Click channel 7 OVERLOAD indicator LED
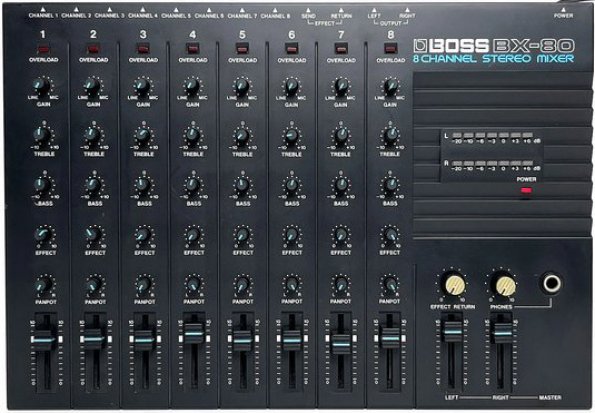Image resolution: width=595 pixels, height=413 pixels. pos(341,49)
